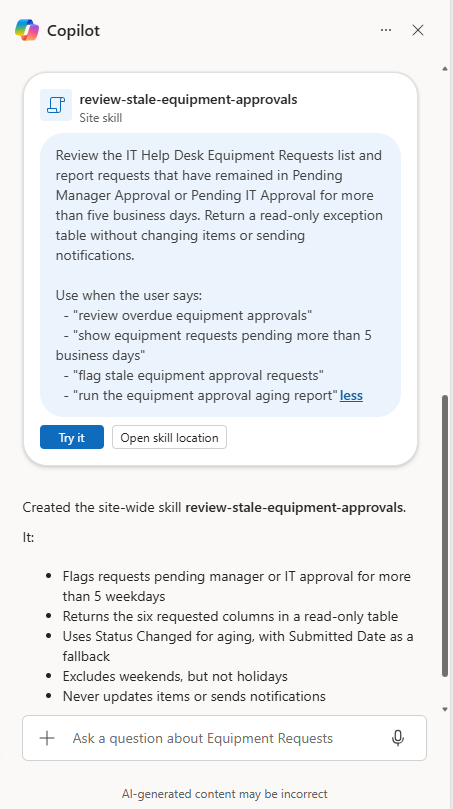Click the vertical scrollbar thumb
Viewport: 453px width, 809px height.
coord(445,536)
